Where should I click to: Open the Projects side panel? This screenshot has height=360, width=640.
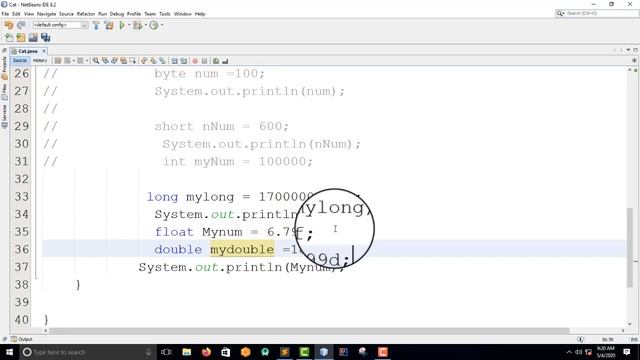(x=4, y=68)
